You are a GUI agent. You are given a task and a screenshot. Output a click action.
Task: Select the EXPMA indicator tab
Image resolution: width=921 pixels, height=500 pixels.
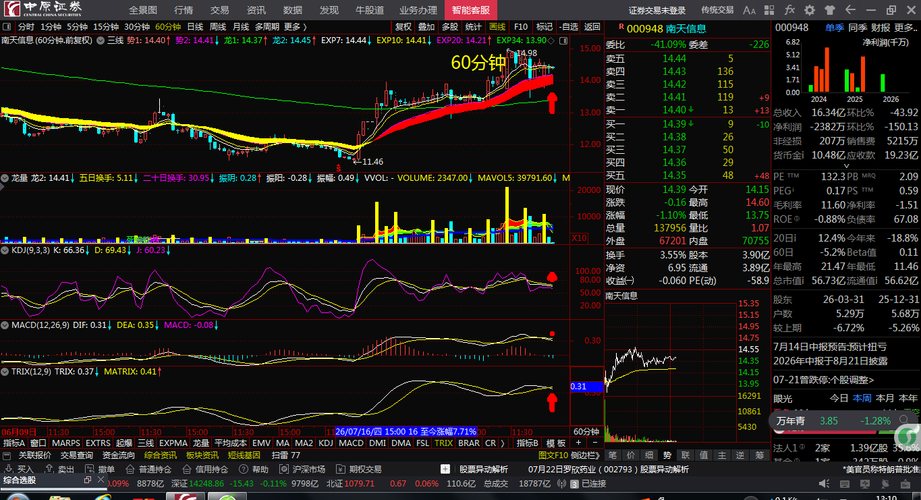[173, 443]
